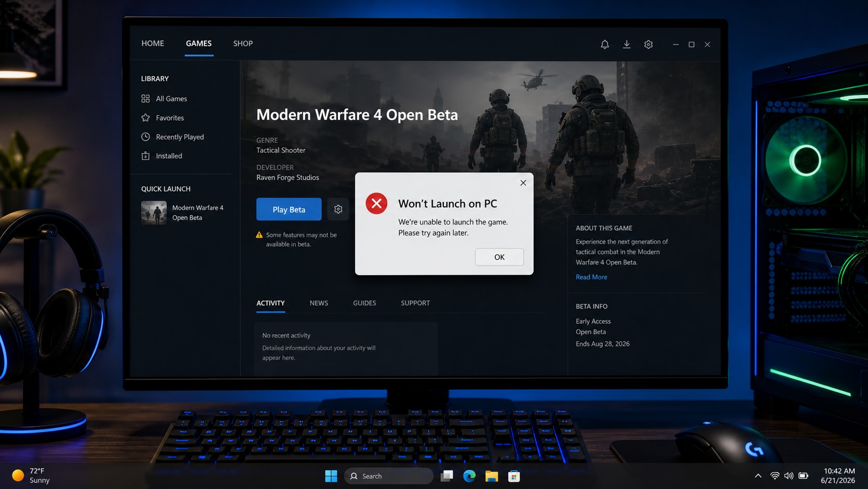Image resolution: width=868 pixels, height=489 pixels.
Task: Click the 'Early Access' beta info text
Action: (x=593, y=322)
